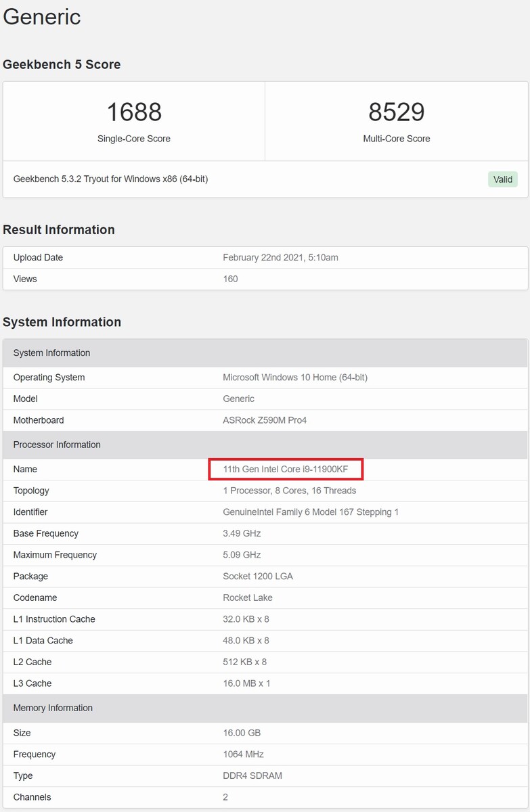
Task: Click the upload date February 22nd 2021 value
Action: pos(281,258)
